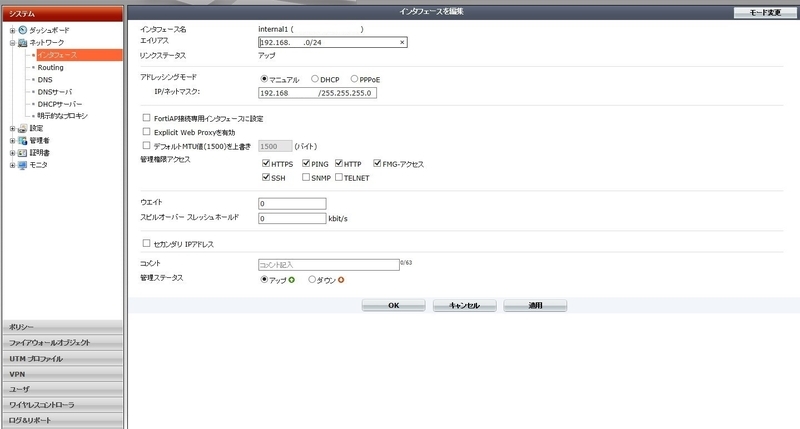Screen dimensions: 800x429
Task: Select マニュアル addressing mode
Action: point(264,79)
